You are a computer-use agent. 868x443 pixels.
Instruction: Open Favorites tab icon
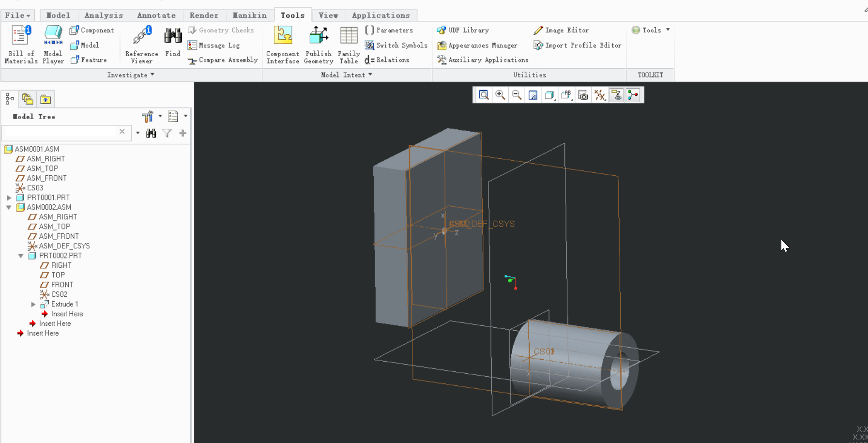tap(46, 99)
